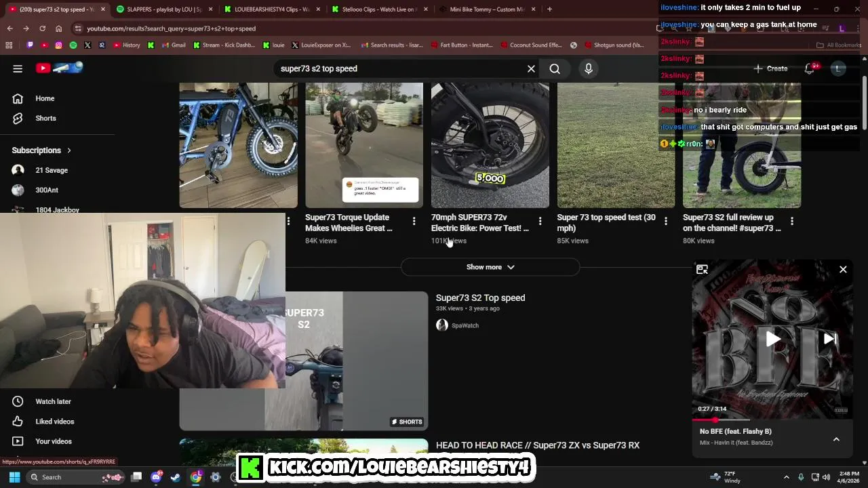Click the youtube.com address bar URL
The image size is (868, 488).
point(171,28)
